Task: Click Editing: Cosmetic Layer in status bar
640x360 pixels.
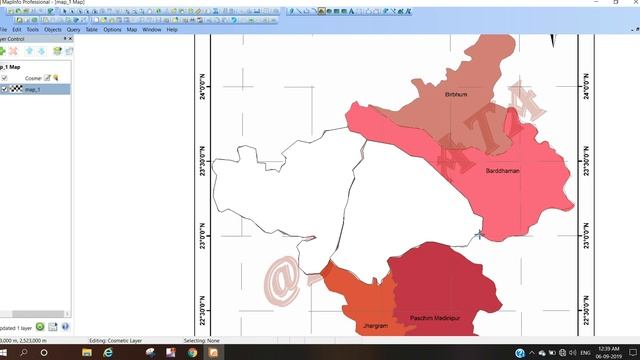Action: pos(116,340)
